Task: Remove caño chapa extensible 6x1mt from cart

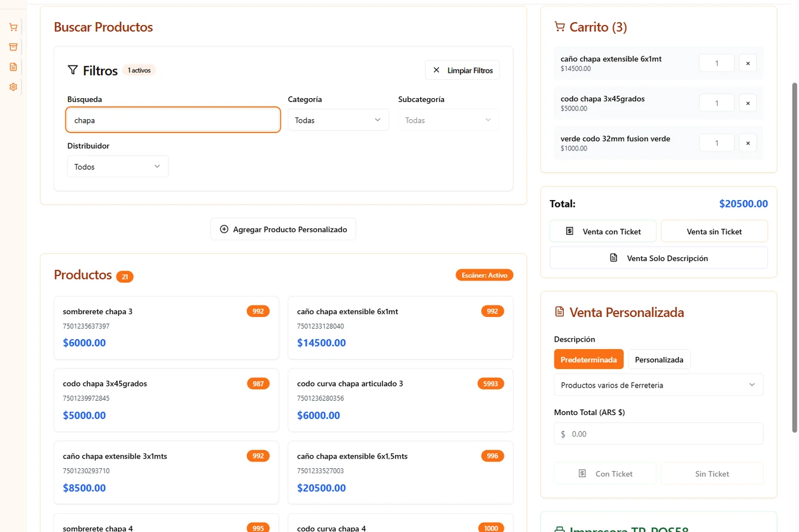Action: point(748,63)
